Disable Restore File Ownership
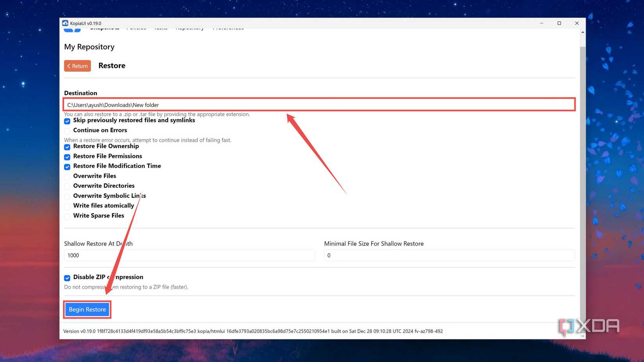644x362 pixels. (67, 147)
